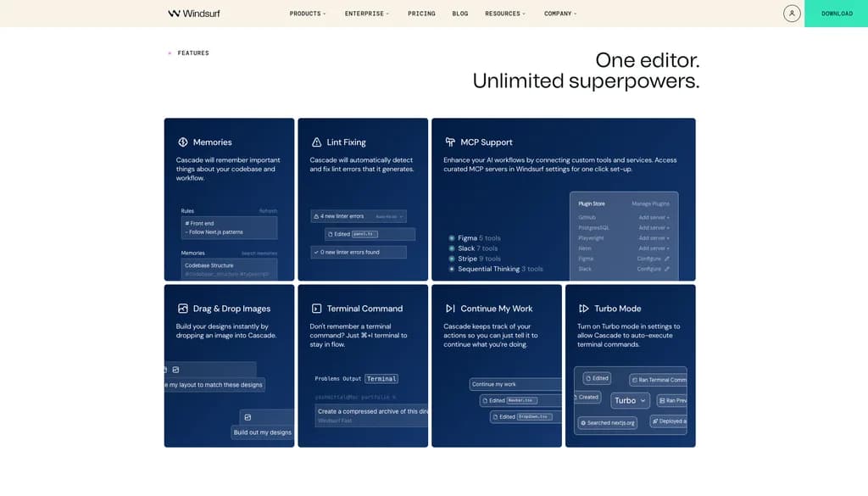Click the Memories card icon
The image size is (868, 496).
click(183, 142)
